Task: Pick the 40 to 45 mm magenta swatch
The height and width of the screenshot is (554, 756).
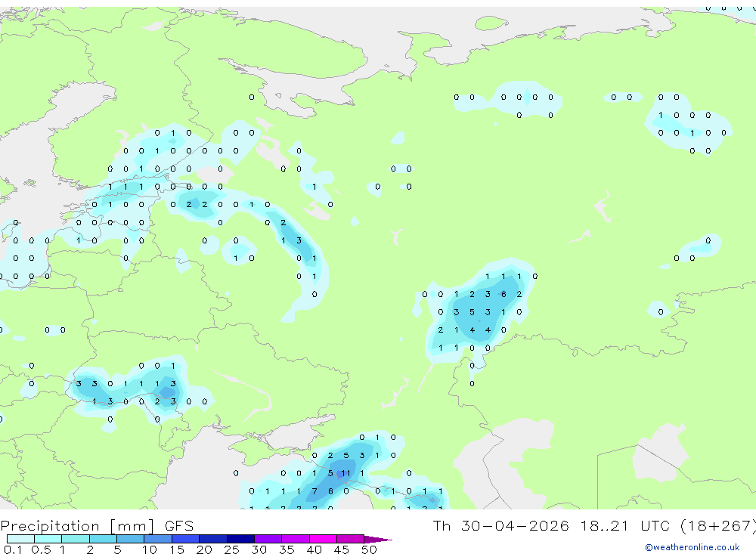Action: (323, 539)
